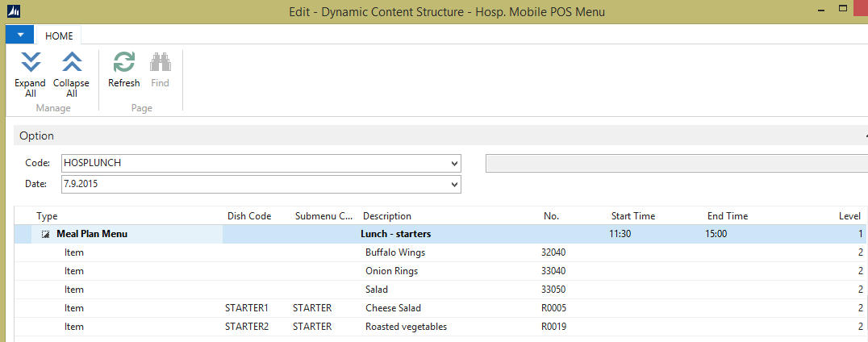Select the Buffalo Wings item row
This screenshot has height=342, width=868.
click(395, 252)
